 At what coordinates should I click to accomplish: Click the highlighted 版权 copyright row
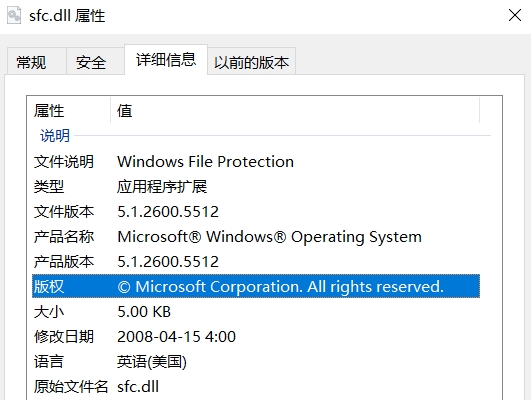click(256, 287)
